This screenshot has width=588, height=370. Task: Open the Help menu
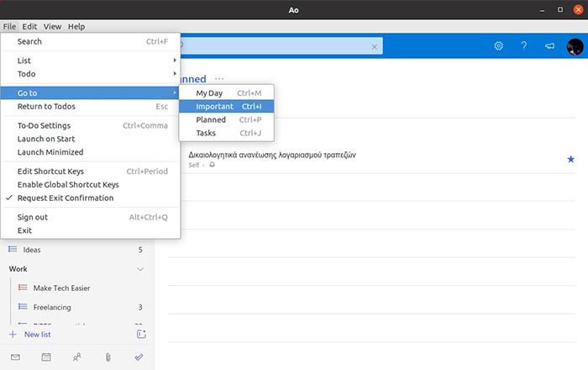76,27
